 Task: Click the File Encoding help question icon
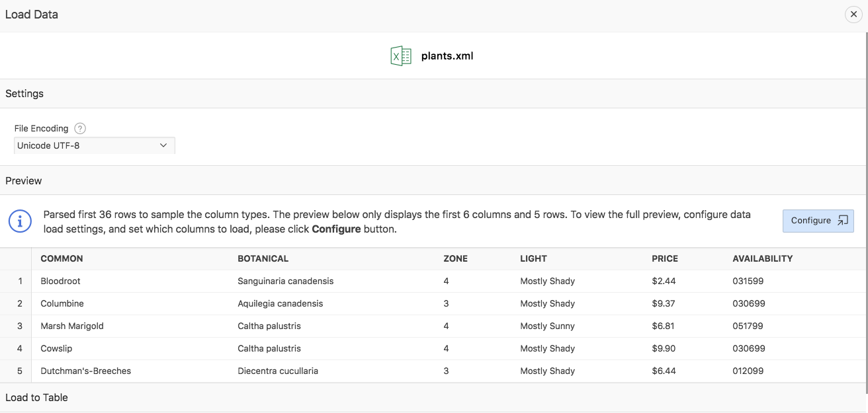point(80,128)
